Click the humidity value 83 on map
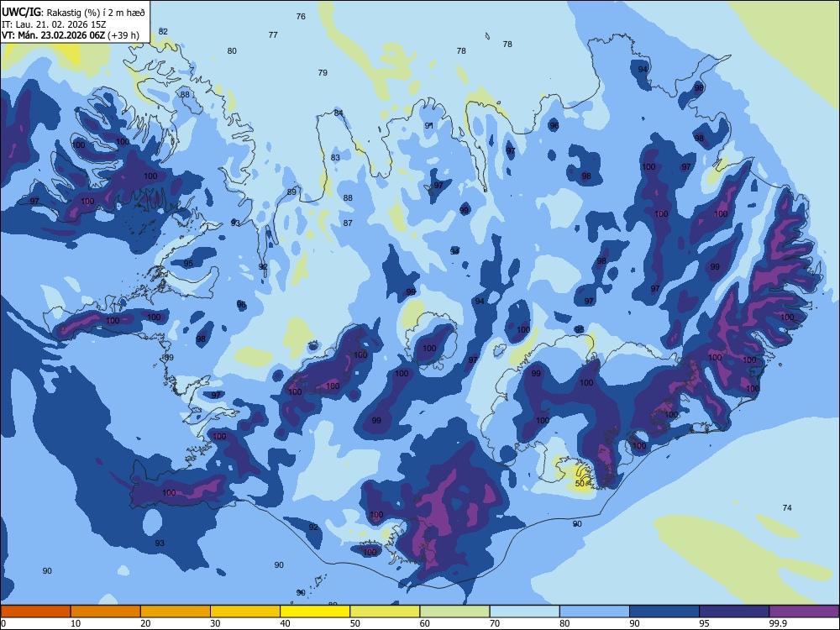This screenshot has height=630, width=840. 335,158
